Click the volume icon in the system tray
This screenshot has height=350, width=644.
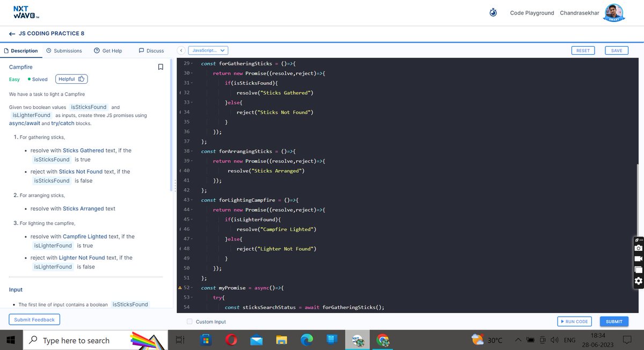click(554, 340)
